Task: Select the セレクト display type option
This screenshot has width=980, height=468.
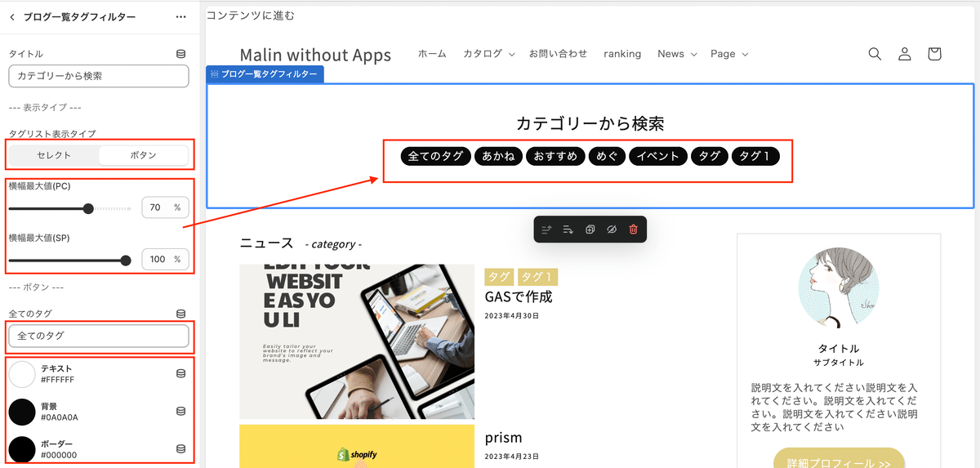Action: 55,155
